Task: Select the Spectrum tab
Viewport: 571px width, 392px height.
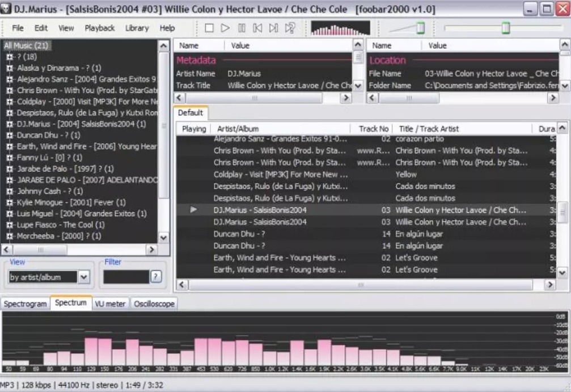Action: point(71,303)
